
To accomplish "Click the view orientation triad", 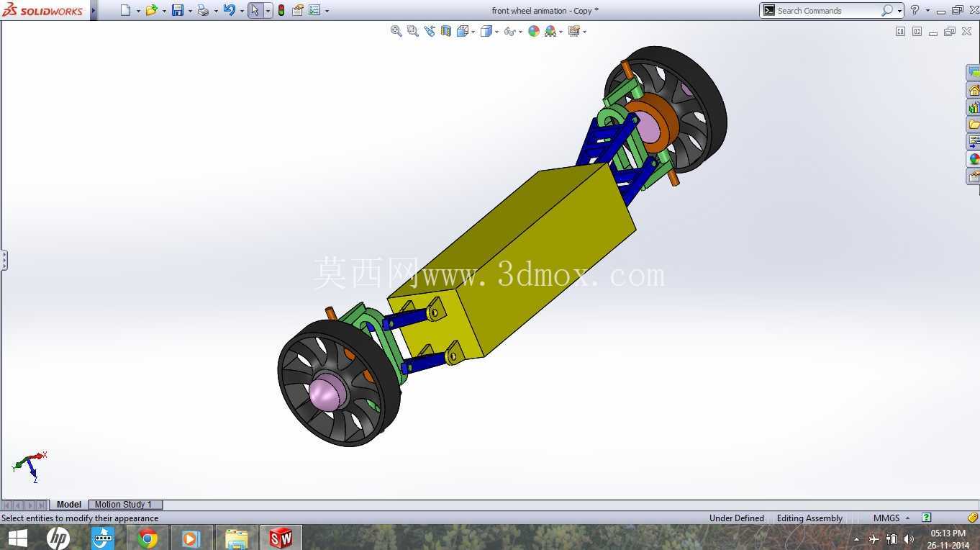I will pyautogui.click(x=30, y=466).
